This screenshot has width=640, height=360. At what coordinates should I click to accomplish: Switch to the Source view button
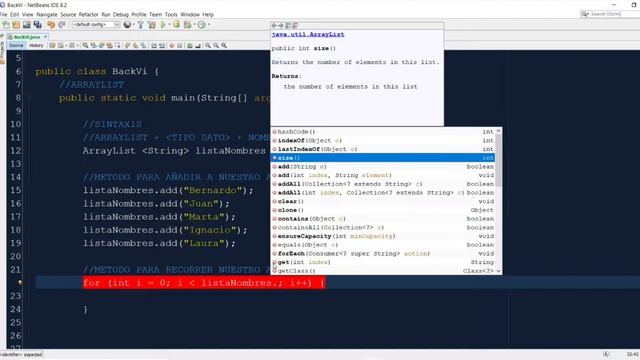[16, 45]
